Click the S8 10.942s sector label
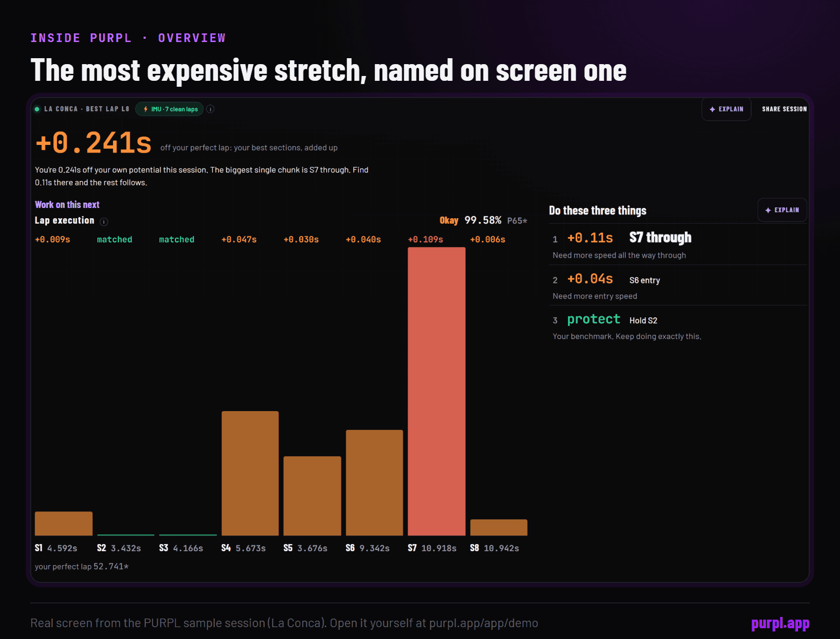 (x=494, y=548)
